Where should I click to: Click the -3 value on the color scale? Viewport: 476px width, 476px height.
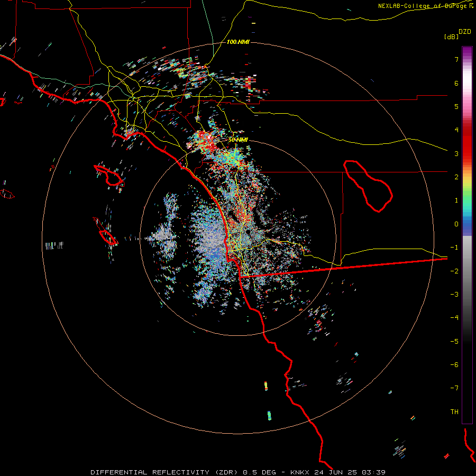[454, 294]
